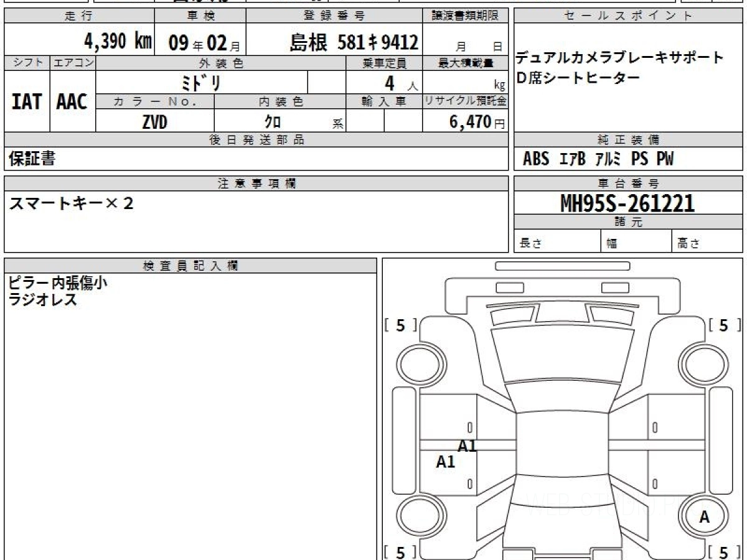Click the circled A mark on the wheel
Screen dimensions: 747x560
tap(704, 516)
